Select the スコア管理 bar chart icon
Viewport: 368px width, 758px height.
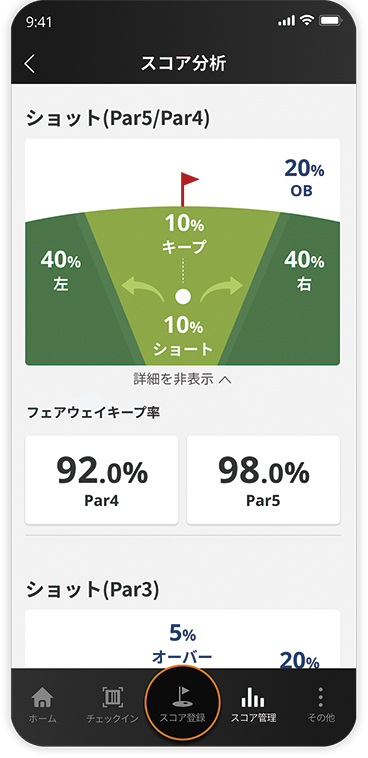click(x=253, y=698)
